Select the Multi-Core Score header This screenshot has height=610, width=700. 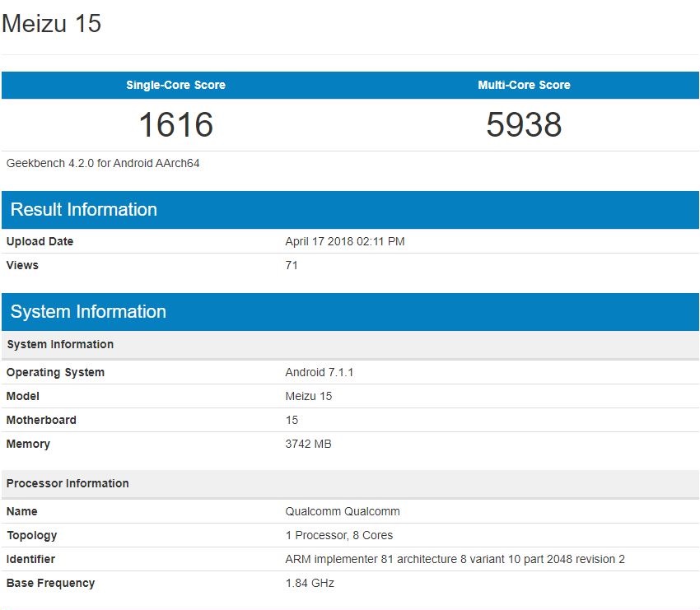click(x=524, y=85)
